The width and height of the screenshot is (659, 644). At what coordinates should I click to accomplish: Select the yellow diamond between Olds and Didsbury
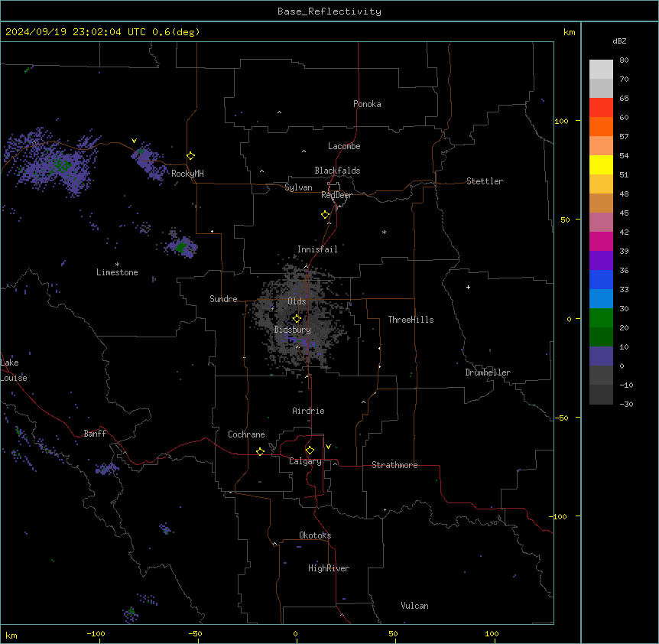pos(297,319)
